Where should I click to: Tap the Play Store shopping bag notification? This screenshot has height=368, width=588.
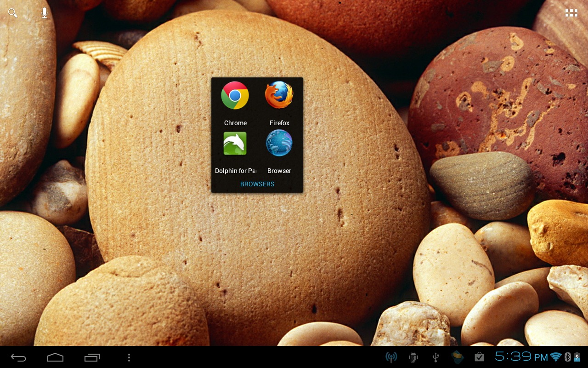[479, 357]
